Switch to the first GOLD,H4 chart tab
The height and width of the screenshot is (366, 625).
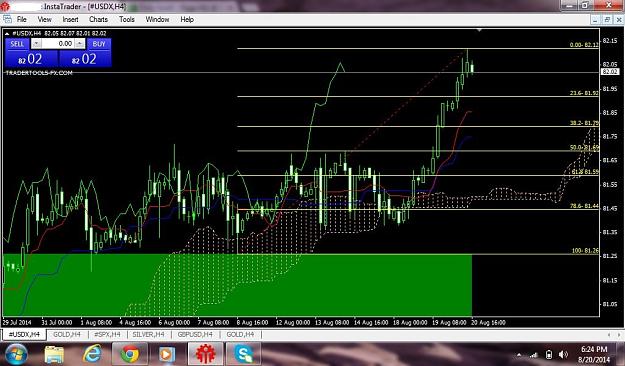click(67, 334)
